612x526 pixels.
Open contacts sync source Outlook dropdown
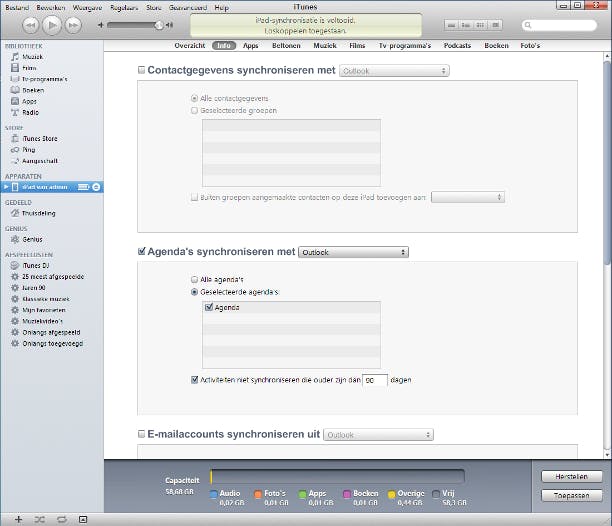tap(394, 71)
